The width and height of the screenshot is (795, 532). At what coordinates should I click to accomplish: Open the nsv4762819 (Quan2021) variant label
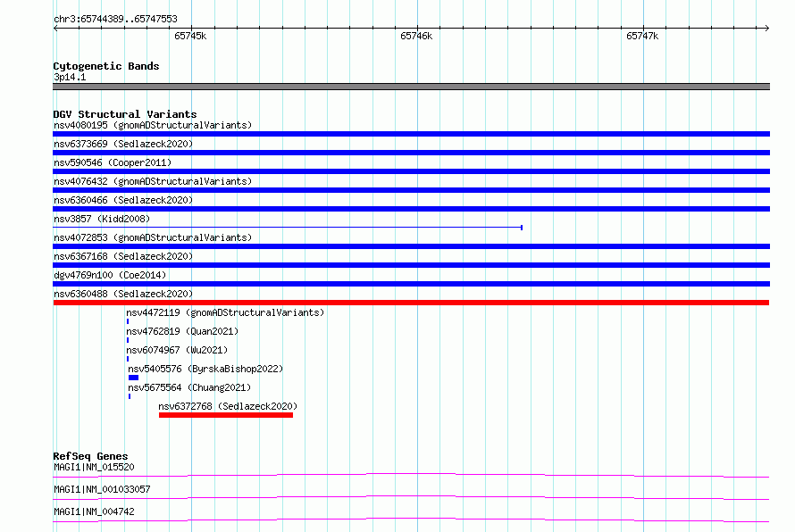click(182, 331)
